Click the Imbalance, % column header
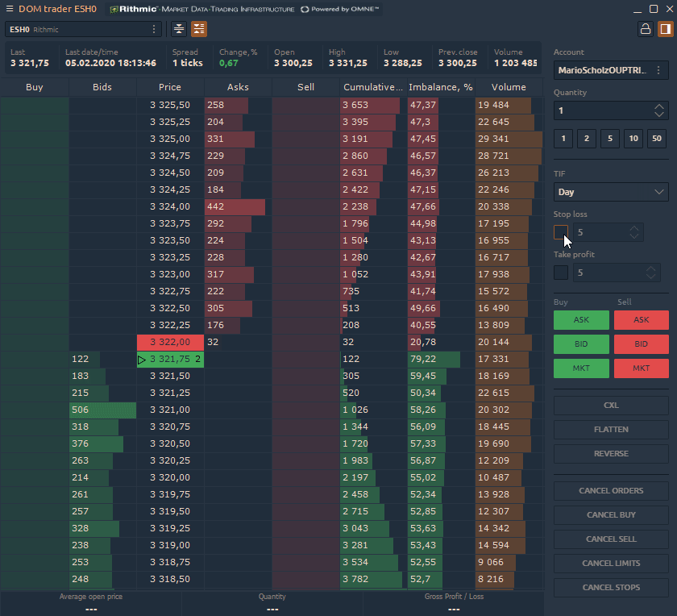 point(440,87)
